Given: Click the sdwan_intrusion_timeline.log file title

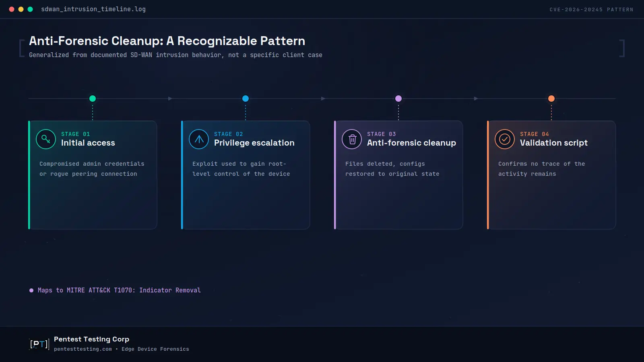Looking at the screenshot, I should coord(93,9).
